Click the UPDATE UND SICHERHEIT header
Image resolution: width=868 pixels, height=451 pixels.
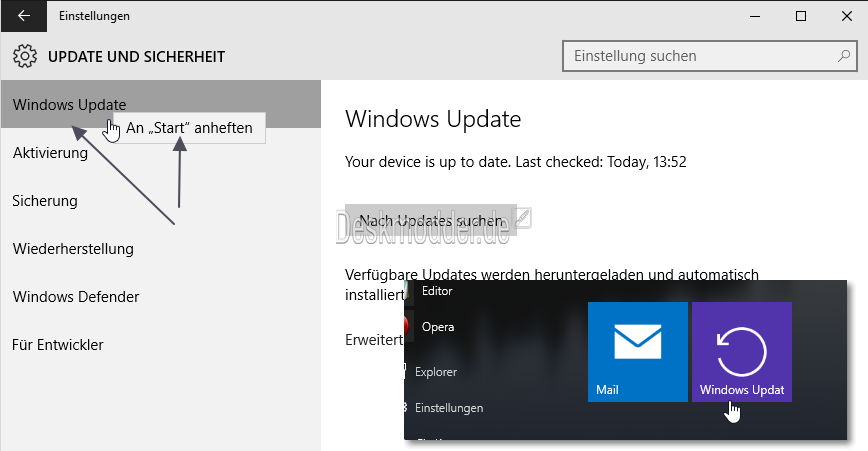[x=136, y=57]
